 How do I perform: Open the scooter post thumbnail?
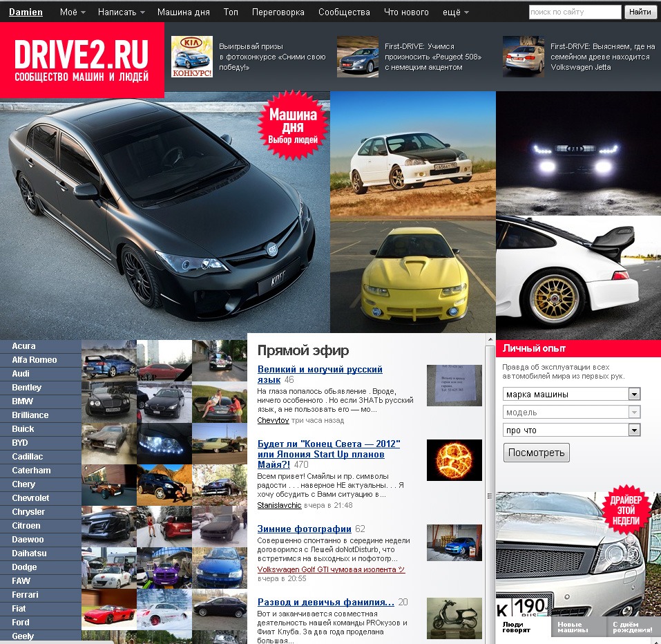pyautogui.click(x=454, y=618)
